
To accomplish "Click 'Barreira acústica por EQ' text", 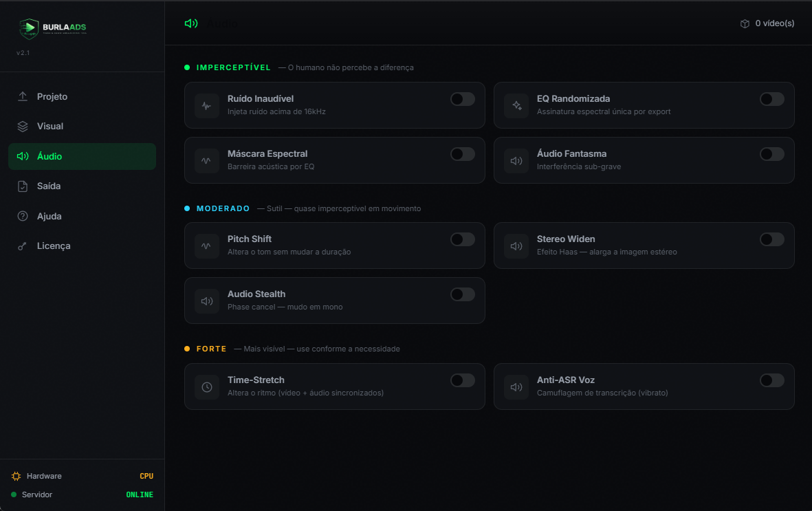I will [271, 166].
